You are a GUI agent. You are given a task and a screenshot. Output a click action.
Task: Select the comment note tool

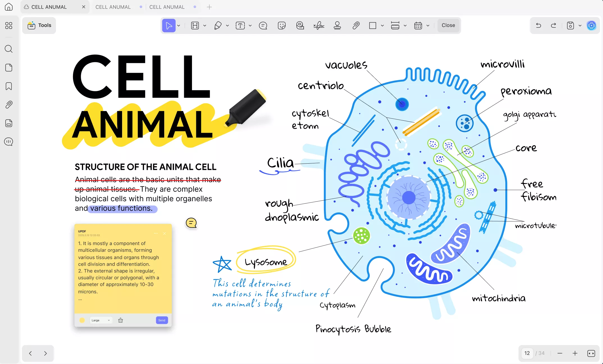coord(263,26)
